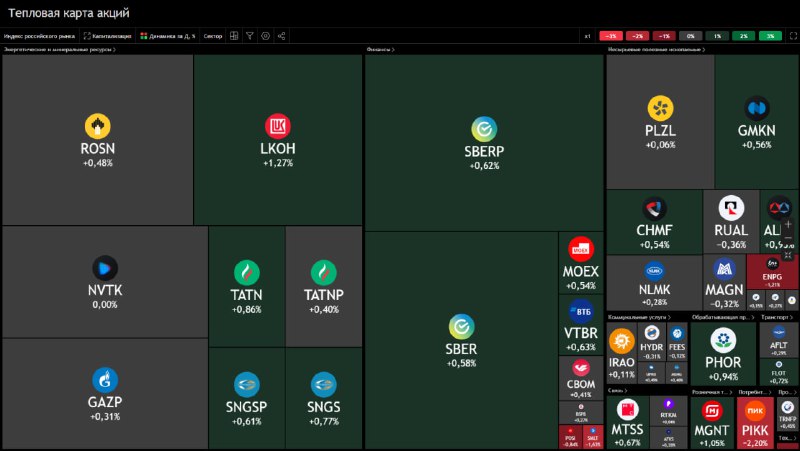Click the reset zoom collapse button
This screenshot has height=451, width=800.
pyautogui.click(x=788, y=254)
